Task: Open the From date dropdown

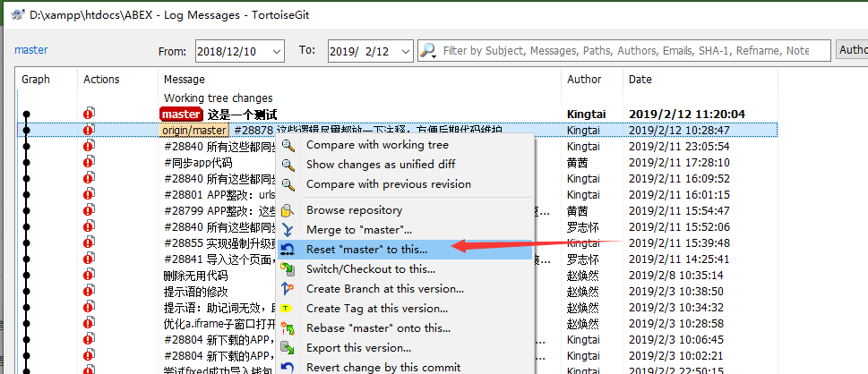Action: click(277, 52)
